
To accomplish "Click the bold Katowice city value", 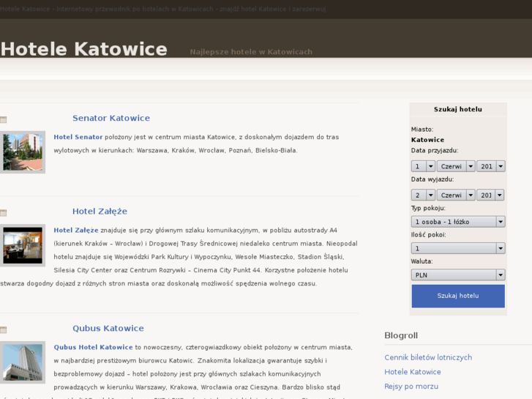I will [x=427, y=140].
